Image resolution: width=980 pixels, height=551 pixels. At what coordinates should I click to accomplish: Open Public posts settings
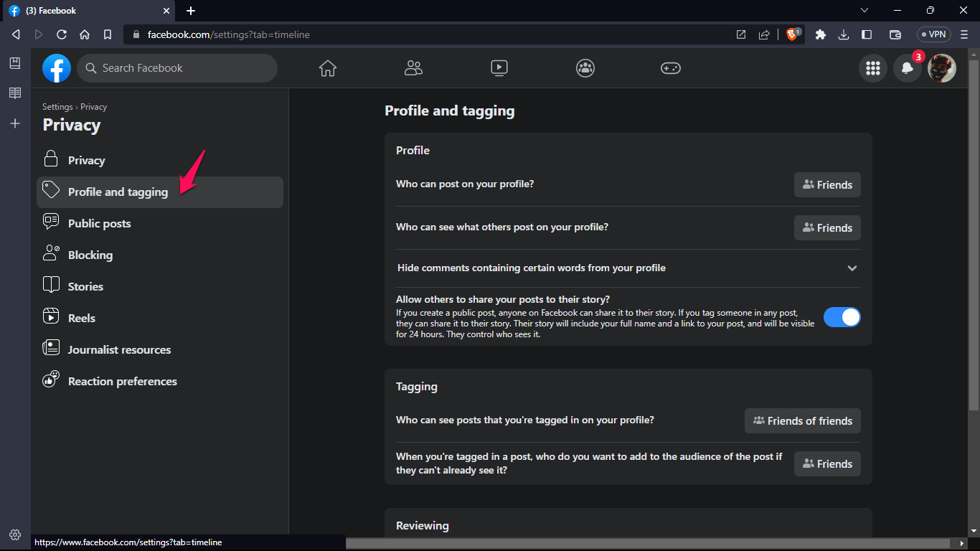(160, 224)
